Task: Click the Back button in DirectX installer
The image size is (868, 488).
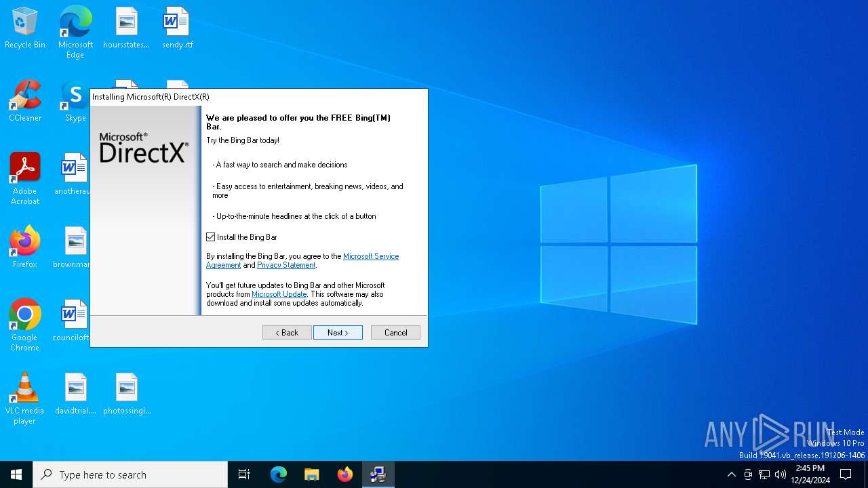Action: [x=287, y=333]
